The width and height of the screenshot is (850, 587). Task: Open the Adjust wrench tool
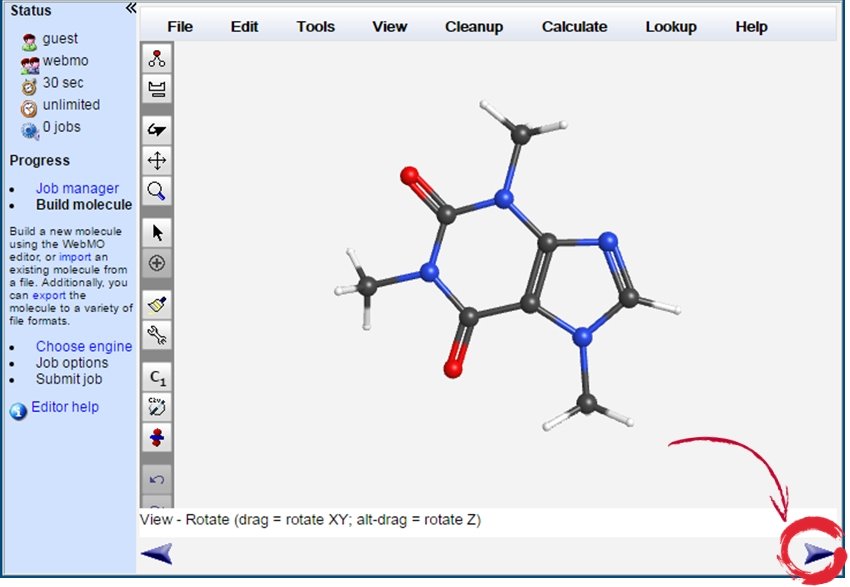[x=155, y=335]
